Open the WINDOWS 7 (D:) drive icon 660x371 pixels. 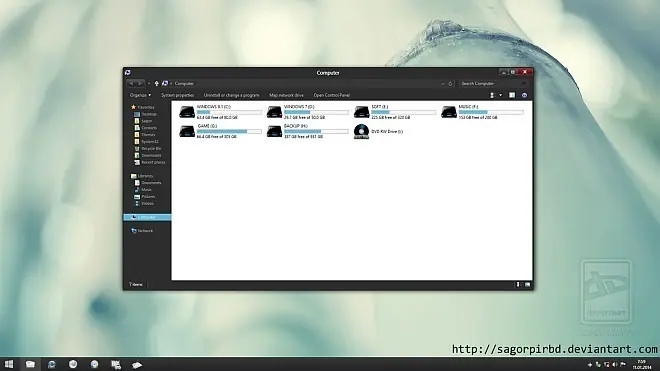tap(274, 112)
